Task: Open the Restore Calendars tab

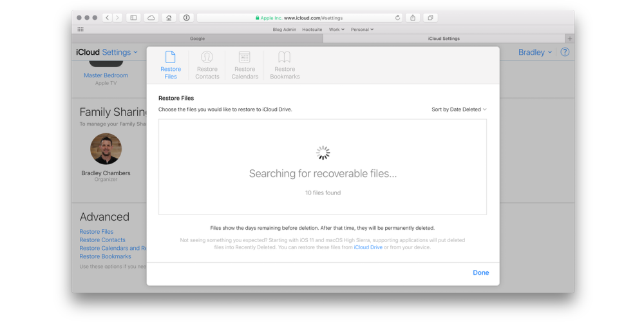Action: (245, 58)
